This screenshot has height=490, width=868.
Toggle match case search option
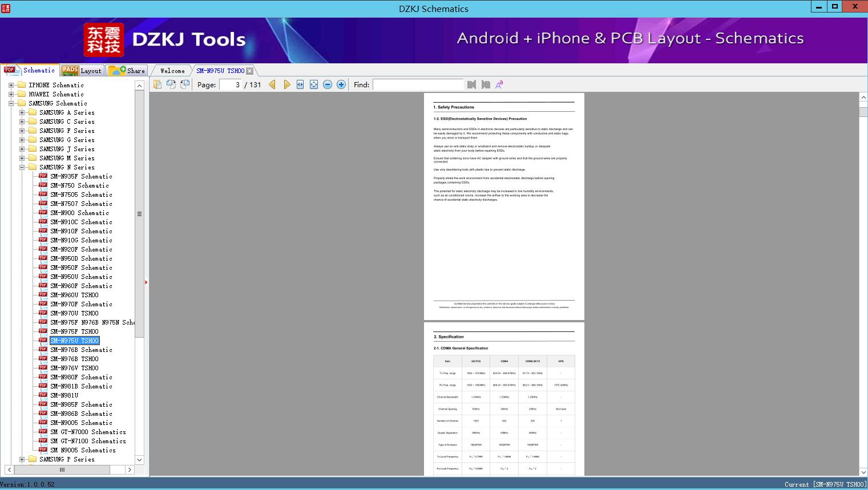499,84
